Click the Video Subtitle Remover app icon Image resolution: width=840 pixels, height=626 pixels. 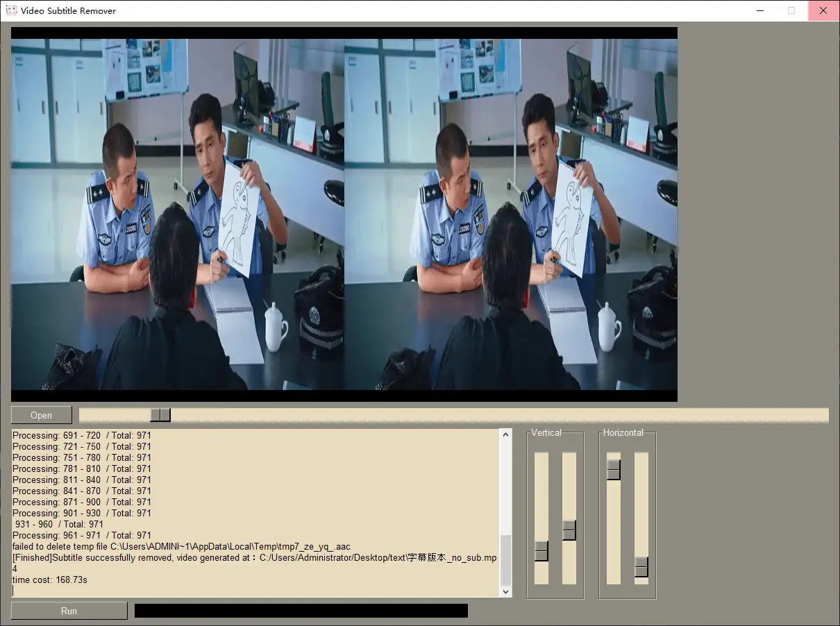(11, 10)
